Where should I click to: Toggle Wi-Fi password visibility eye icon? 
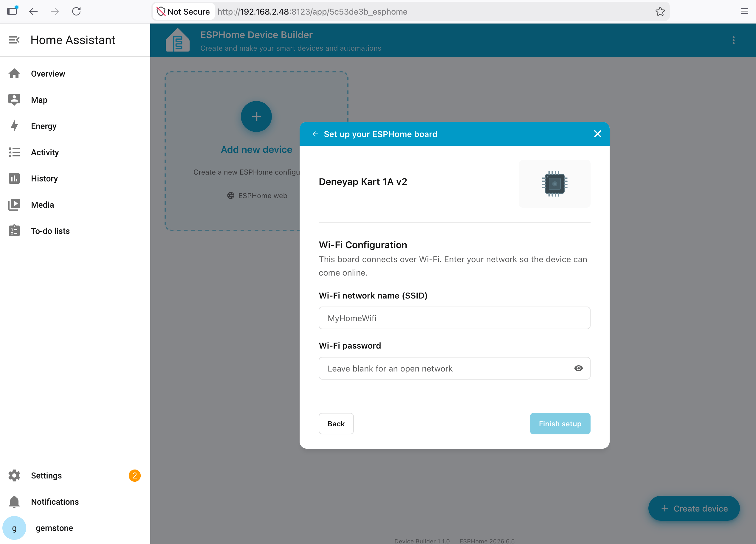(578, 368)
